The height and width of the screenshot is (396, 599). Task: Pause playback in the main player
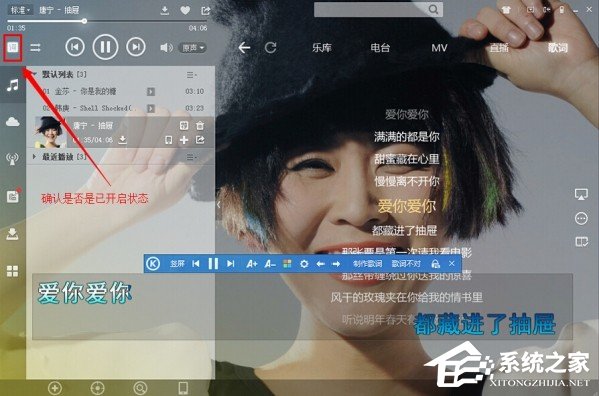pos(105,47)
